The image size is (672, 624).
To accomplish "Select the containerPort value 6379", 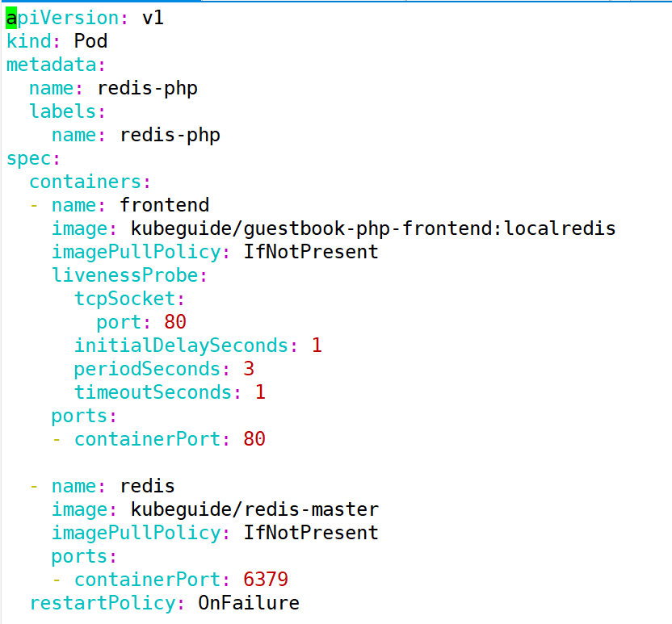I will click(266, 580).
